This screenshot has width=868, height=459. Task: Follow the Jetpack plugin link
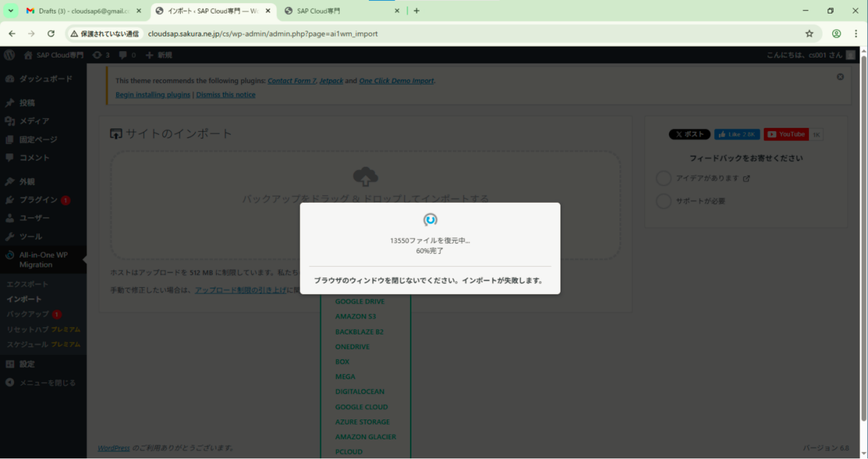point(331,80)
